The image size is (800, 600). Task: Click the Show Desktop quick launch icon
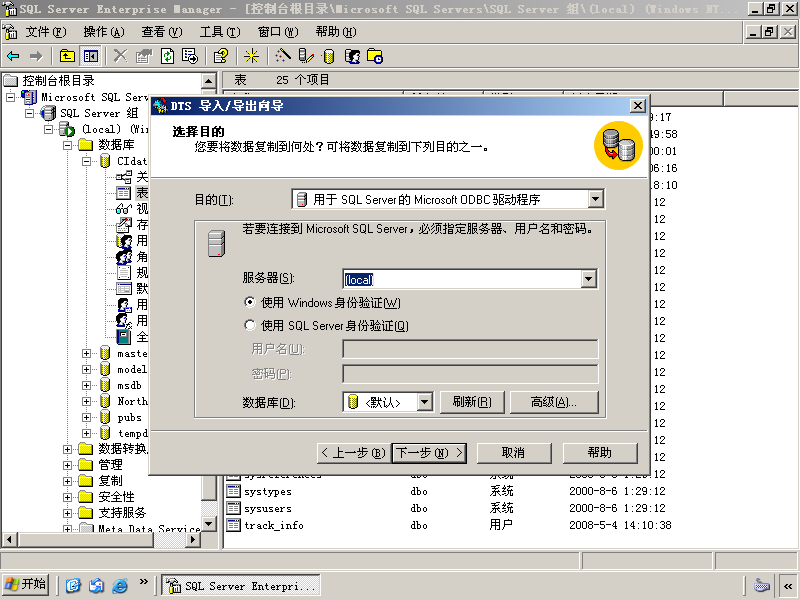[72, 585]
